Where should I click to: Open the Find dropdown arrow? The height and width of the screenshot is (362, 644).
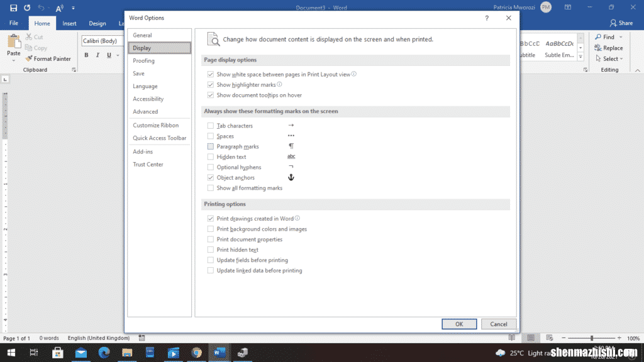(621, 37)
